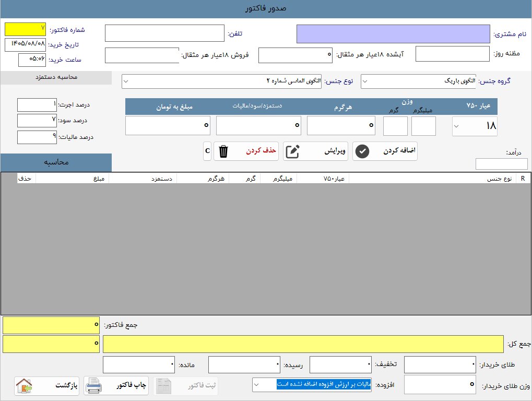Click the میلیگرم weight input box
Image resolution: width=532 pixels, height=401 pixels.
click(x=423, y=126)
